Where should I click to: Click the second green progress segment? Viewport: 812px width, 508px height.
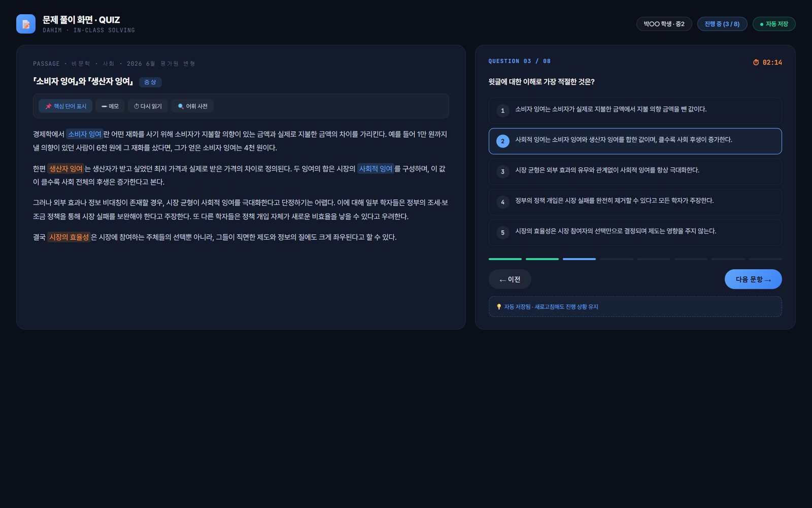pos(542,259)
